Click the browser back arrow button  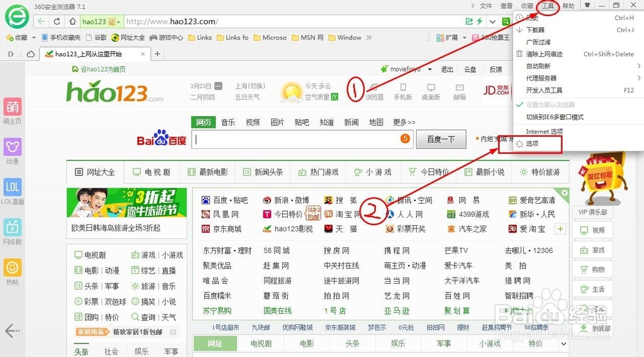[41, 21]
